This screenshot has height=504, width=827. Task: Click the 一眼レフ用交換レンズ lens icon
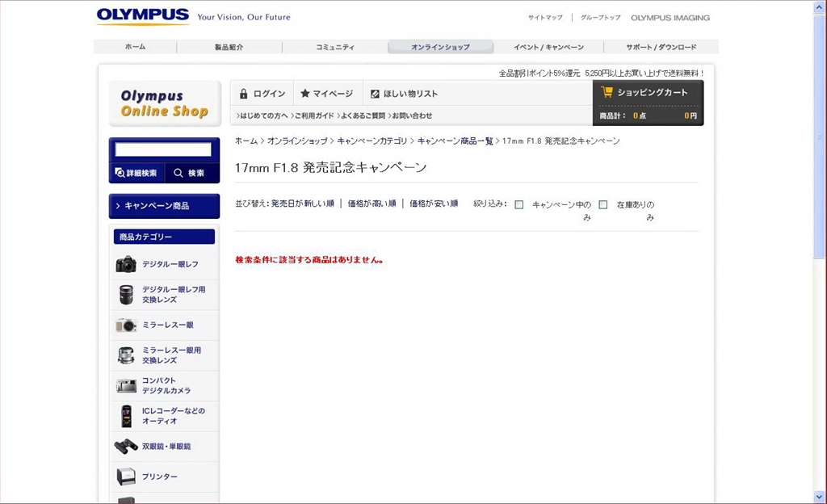[126, 295]
